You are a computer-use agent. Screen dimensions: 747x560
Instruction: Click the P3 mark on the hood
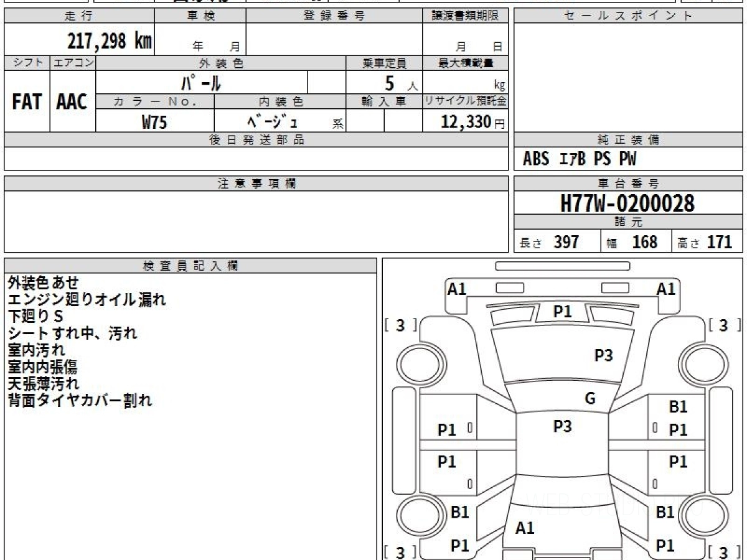point(603,355)
